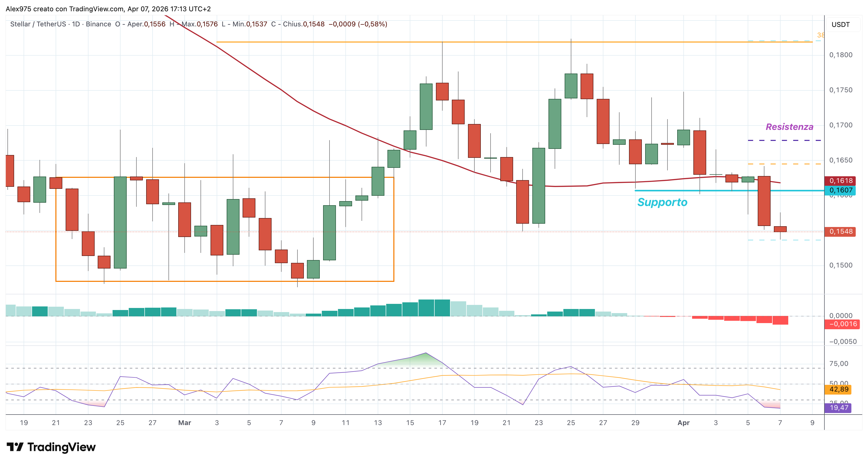Image resolution: width=868 pixels, height=464 pixels.
Task: Click the 0,1700 price axis label
Action: pyautogui.click(x=841, y=125)
